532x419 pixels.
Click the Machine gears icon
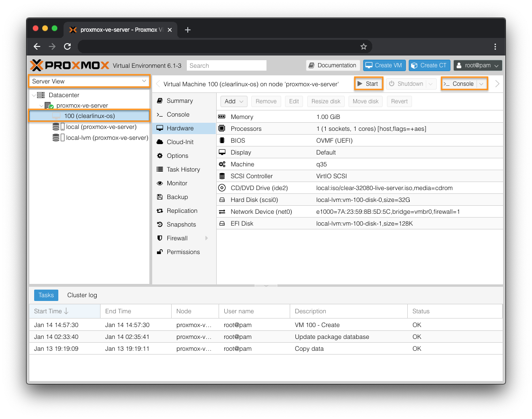pos(222,164)
